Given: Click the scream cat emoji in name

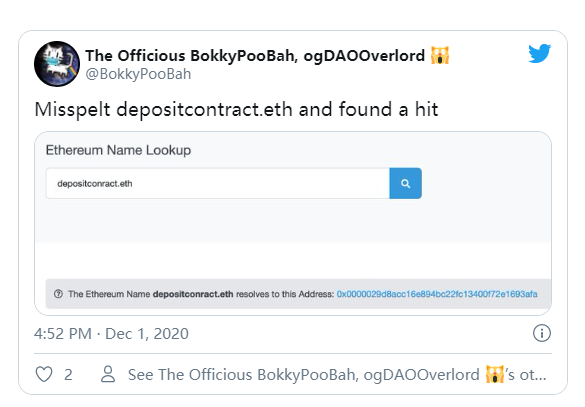Looking at the screenshot, I should tap(440, 55).
